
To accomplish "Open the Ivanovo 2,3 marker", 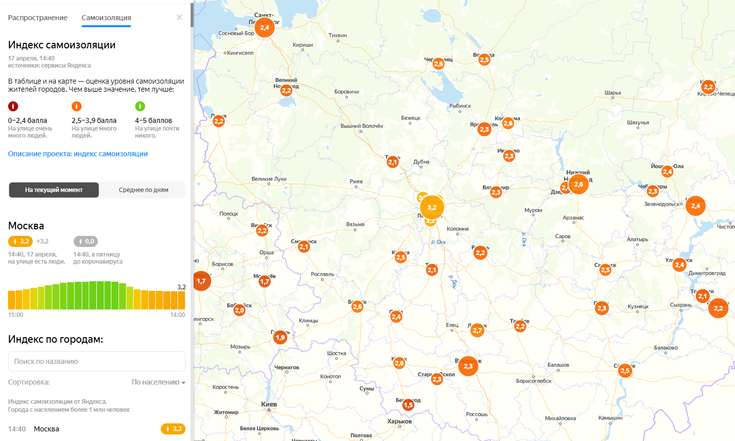I will [509, 156].
